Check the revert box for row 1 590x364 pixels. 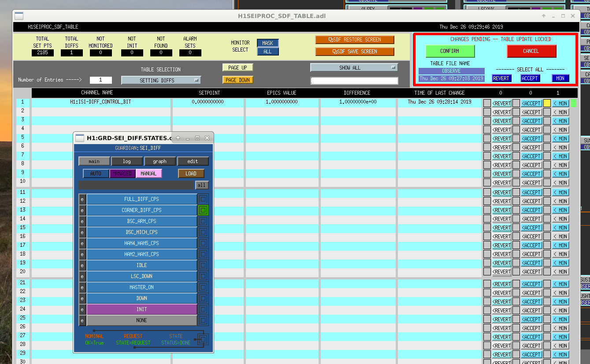point(487,103)
